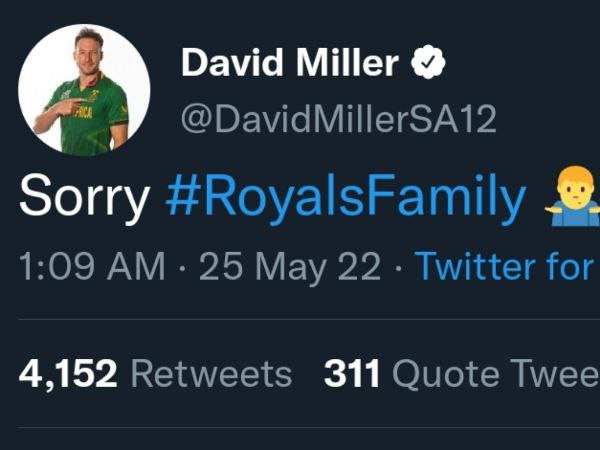Click the "Quote Twee" label text

[x=495, y=374]
